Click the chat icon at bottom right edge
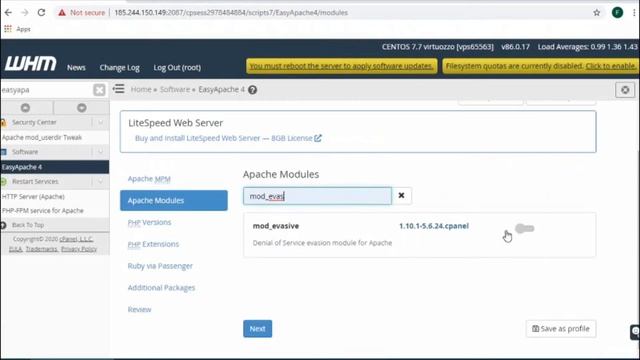Screen dimensions: 640x360 635,332
